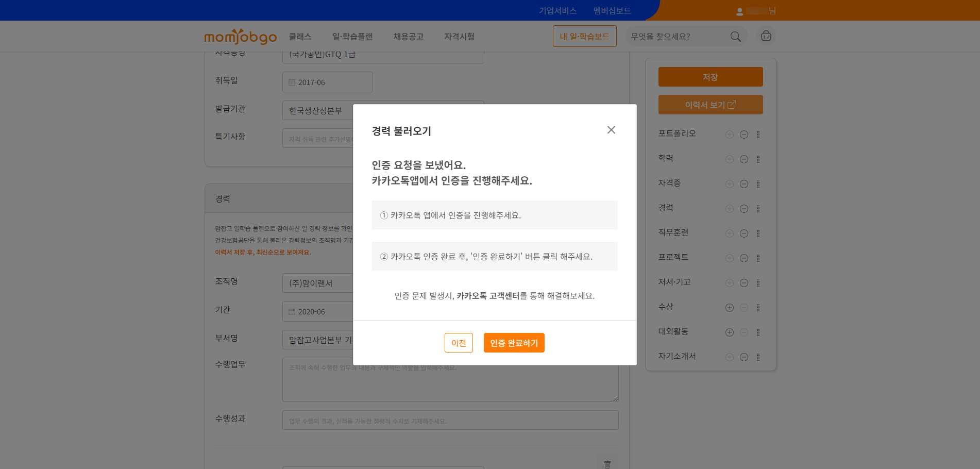The width and height of the screenshot is (980, 469).
Task: Remove 자기소개서 section with minus icon
Action: [744, 357]
